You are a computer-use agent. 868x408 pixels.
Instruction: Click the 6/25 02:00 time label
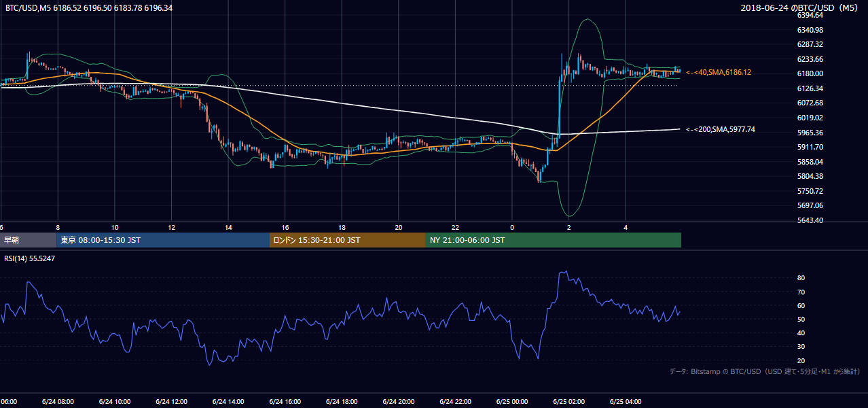click(x=568, y=402)
